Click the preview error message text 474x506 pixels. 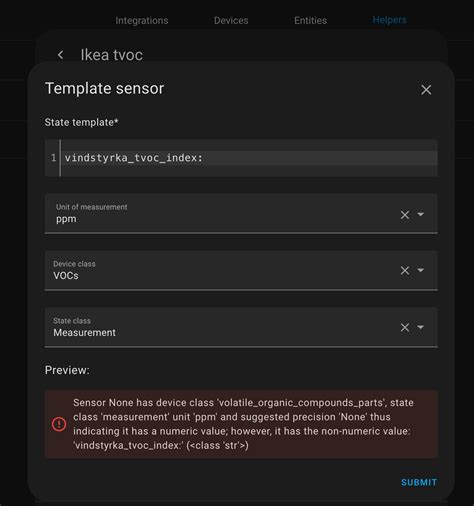243,424
